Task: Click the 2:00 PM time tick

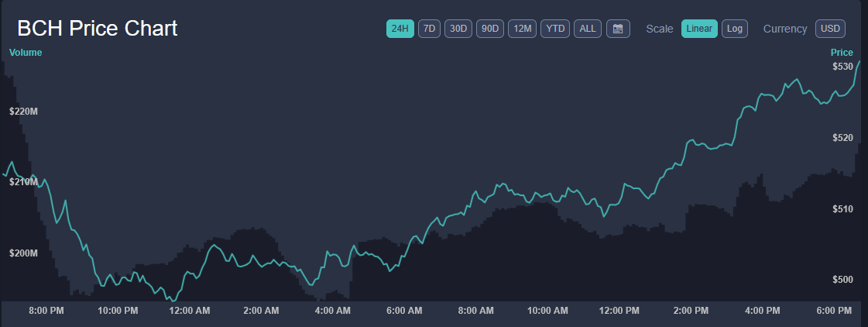Action: point(691,311)
